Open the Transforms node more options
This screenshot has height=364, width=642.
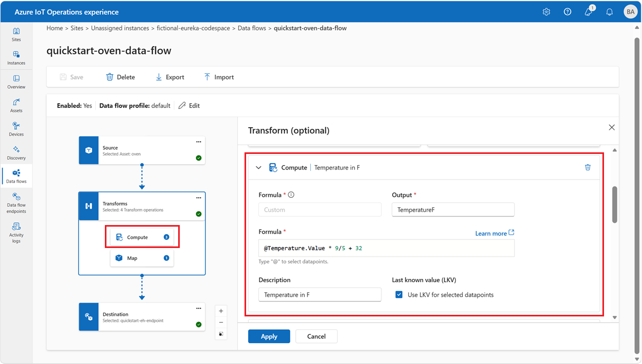click(x=198, y=198)
